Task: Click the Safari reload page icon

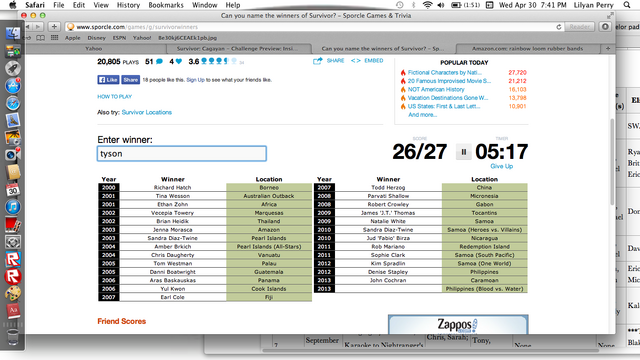Action: (559, 27)
